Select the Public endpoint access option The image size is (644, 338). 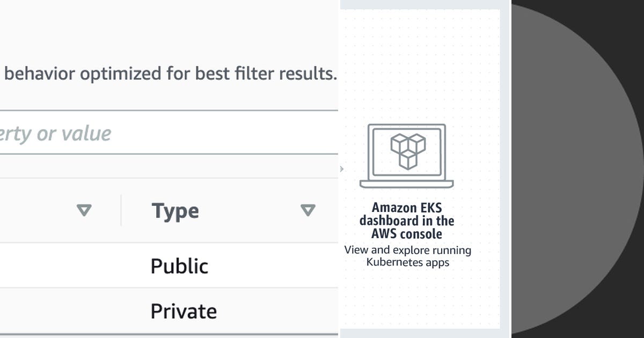(179, 265)
